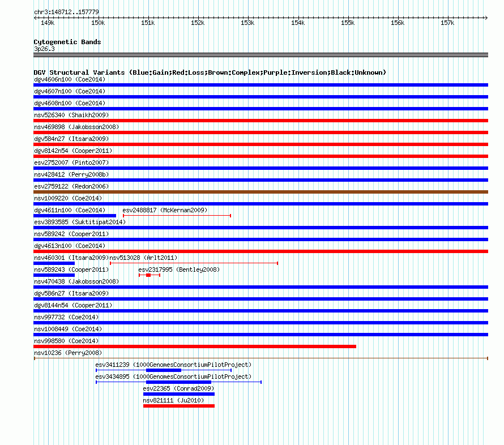The image size is (504, 445).
Task: Select the dgv584n27 (Itsara2009) label
Action: 71,139
